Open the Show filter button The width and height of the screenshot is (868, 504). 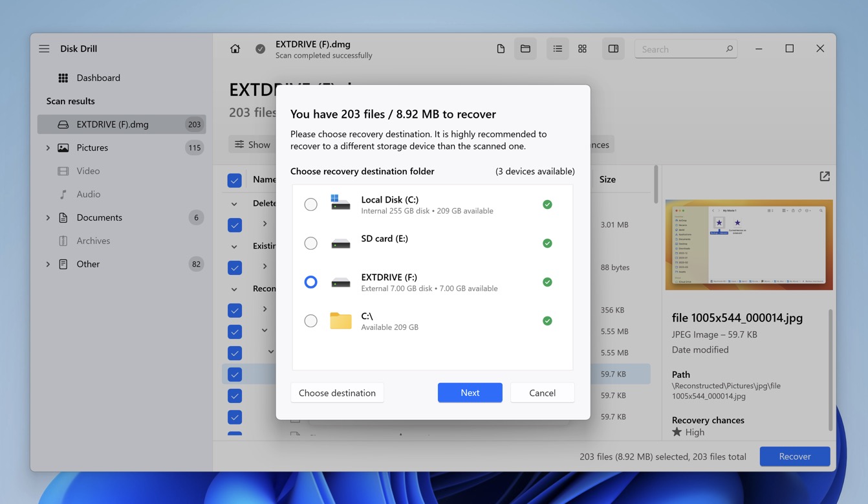pyautogui.click(x=252, y=144)
